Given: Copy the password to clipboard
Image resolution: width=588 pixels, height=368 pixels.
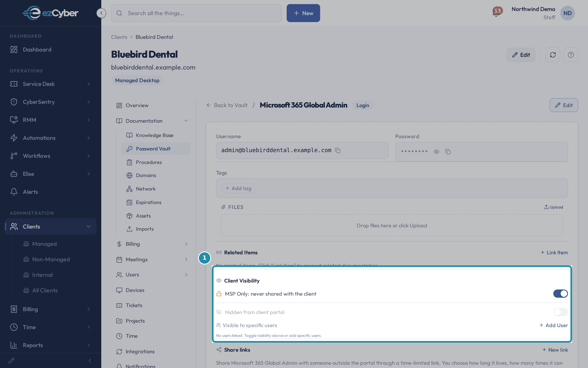Looking at the screenshot, I should 448,152.
